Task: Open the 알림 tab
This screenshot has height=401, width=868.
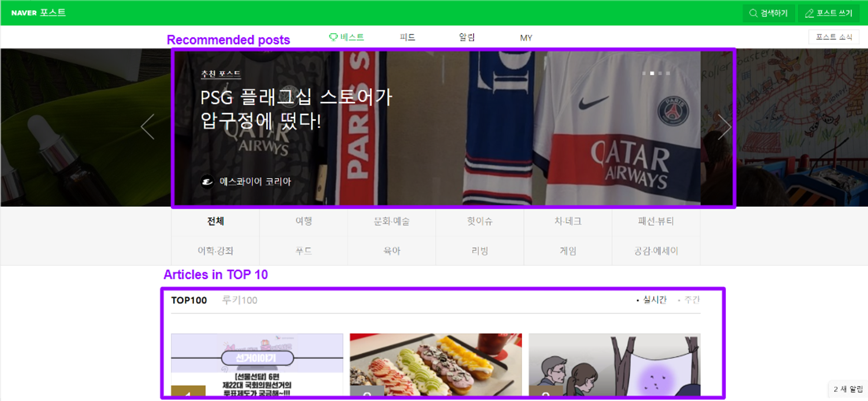Action: click(467, 37)
